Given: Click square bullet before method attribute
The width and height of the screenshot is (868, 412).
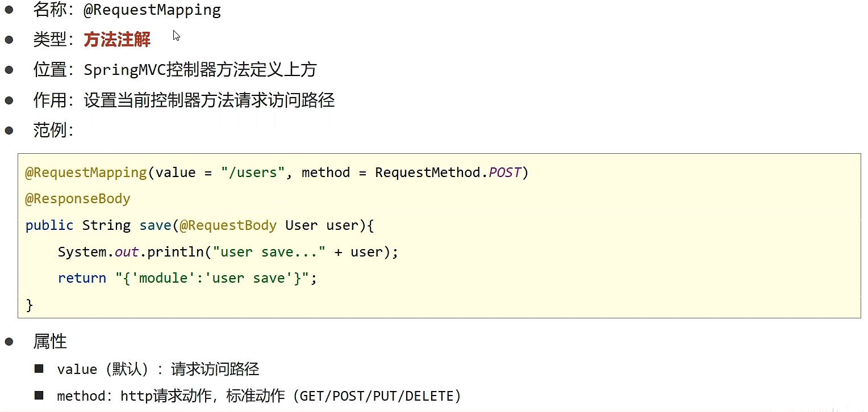Looking at the screenshot, I should (x=39, y=395).
